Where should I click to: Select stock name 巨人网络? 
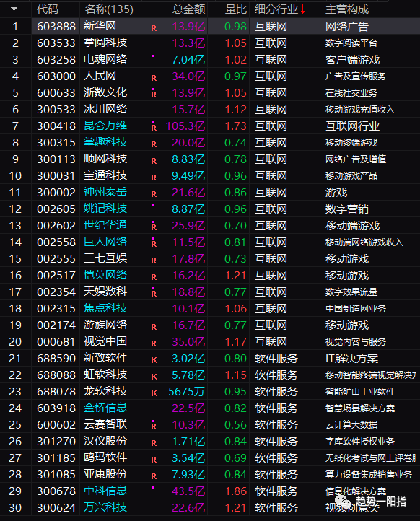tap(105, 242)
